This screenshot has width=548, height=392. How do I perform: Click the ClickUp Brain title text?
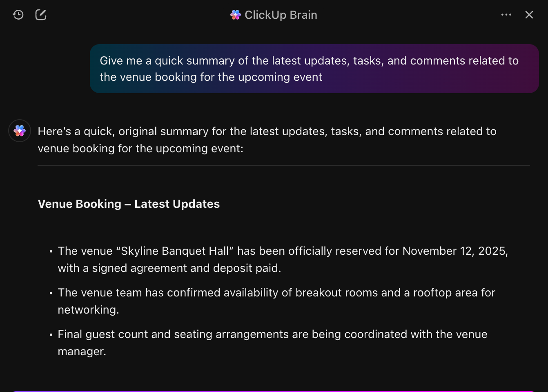tap(281, 15)
